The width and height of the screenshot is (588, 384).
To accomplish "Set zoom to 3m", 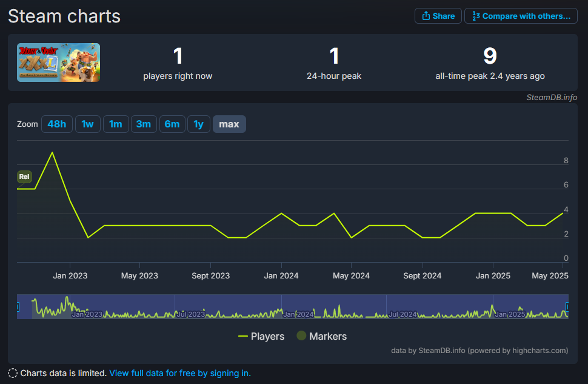I will [x=143, y=124].
